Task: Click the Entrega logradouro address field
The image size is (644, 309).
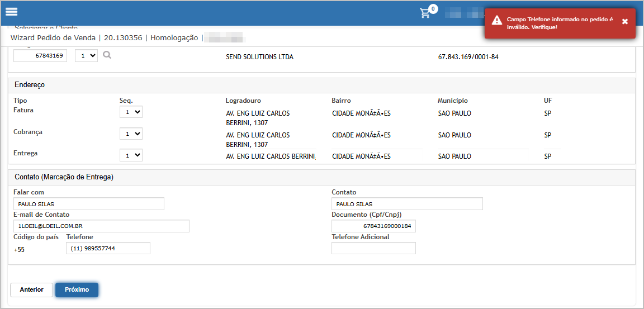Action: [x=271, y=156]
